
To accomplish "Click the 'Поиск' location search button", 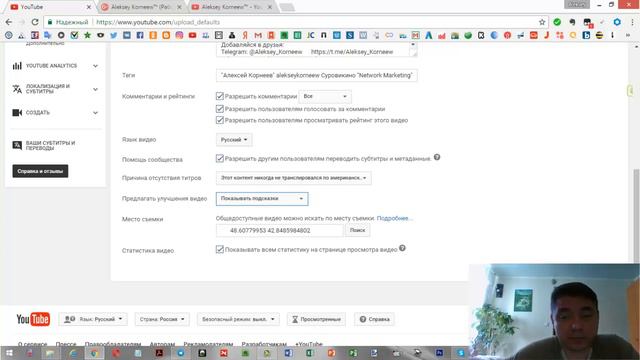I will pyautogui.click(x=358, y=230).
